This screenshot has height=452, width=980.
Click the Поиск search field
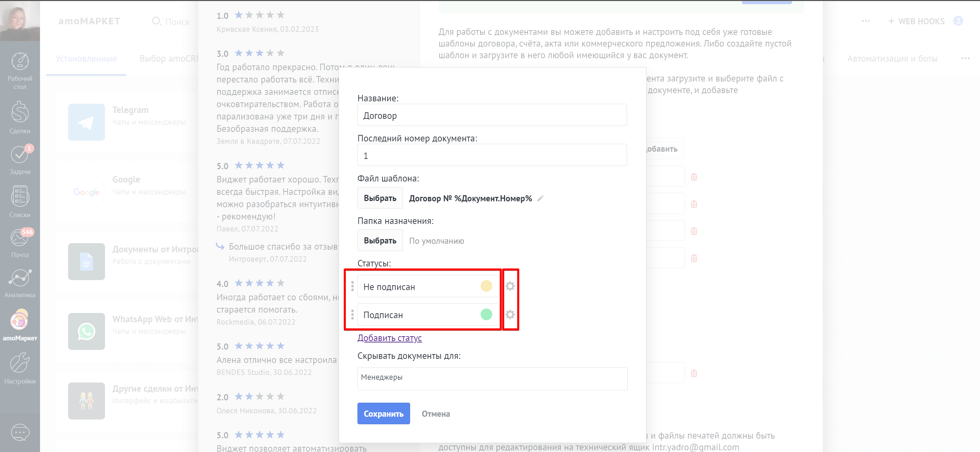pyautogui.click(x=171, y=21)
